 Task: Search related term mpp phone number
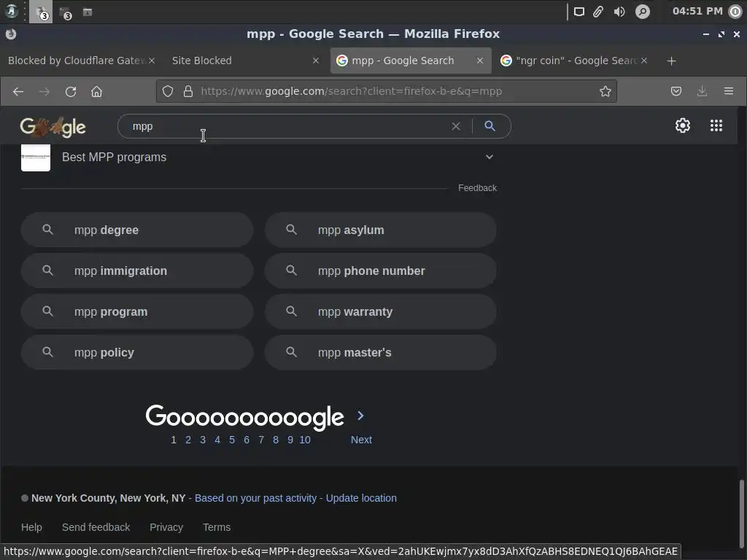tap(381, 271)
